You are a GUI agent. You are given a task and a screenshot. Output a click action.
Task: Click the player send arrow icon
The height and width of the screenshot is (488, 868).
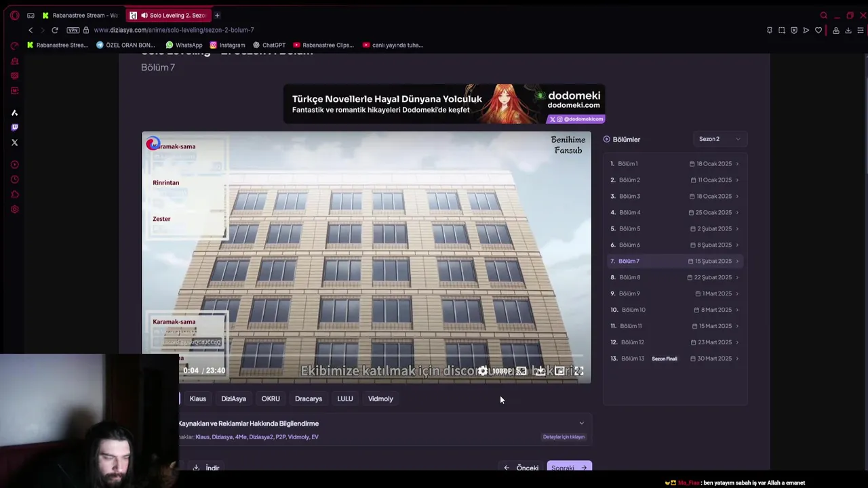pos(806,30)
